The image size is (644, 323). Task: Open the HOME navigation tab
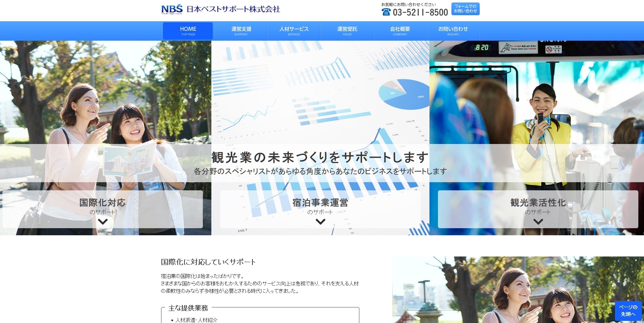coord(188,31)
